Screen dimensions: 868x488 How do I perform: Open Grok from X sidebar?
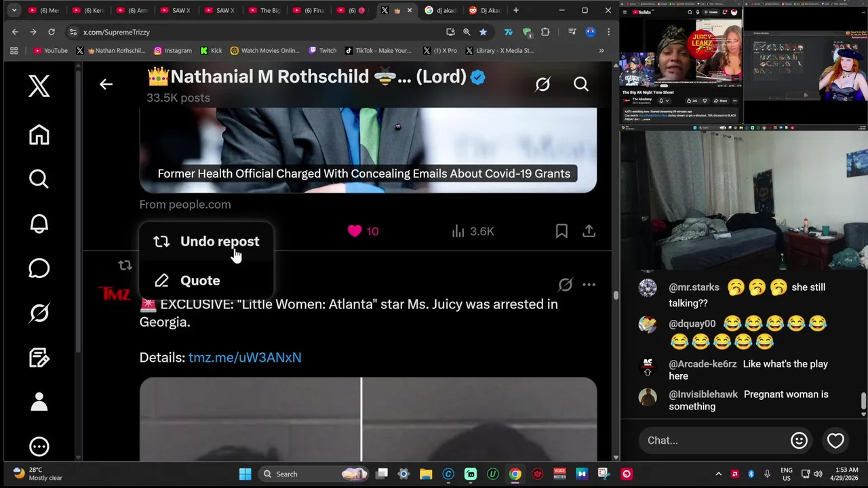coord(39,312)
